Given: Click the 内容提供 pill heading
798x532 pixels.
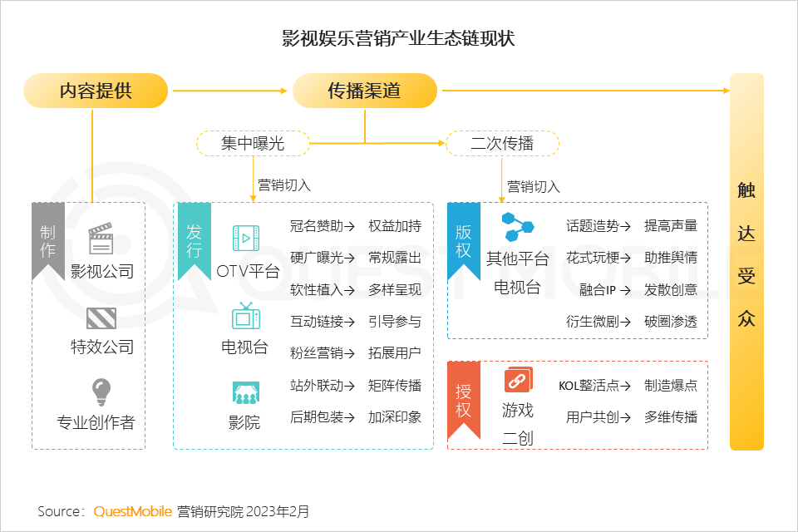Looking at the screenshot, I should click(x=96, y=91).
